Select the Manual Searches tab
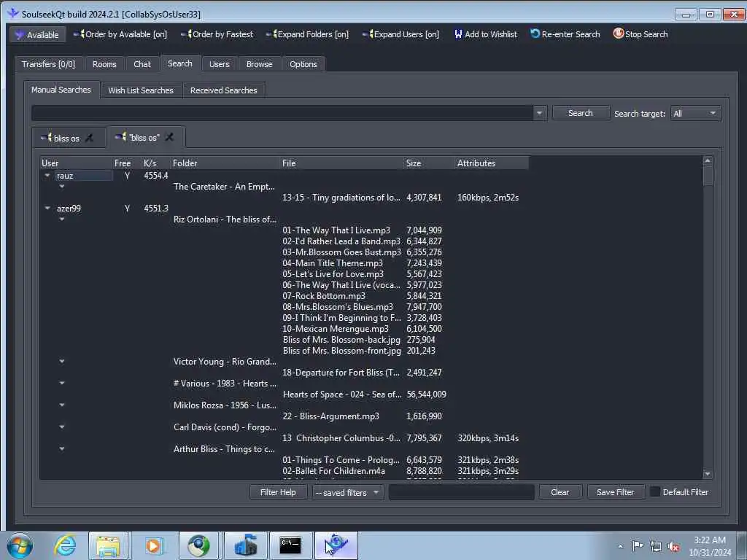This screenshot has height=560, width=747. pos(61,90)
